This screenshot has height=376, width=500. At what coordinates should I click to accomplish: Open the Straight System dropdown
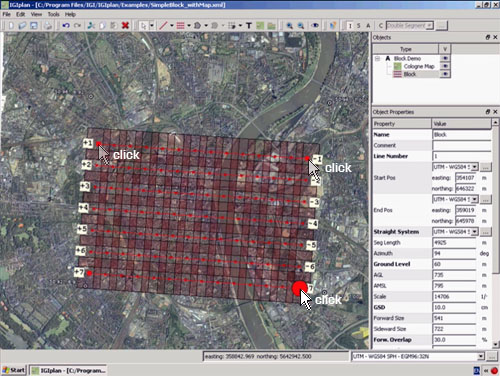(x=475, y=231)
